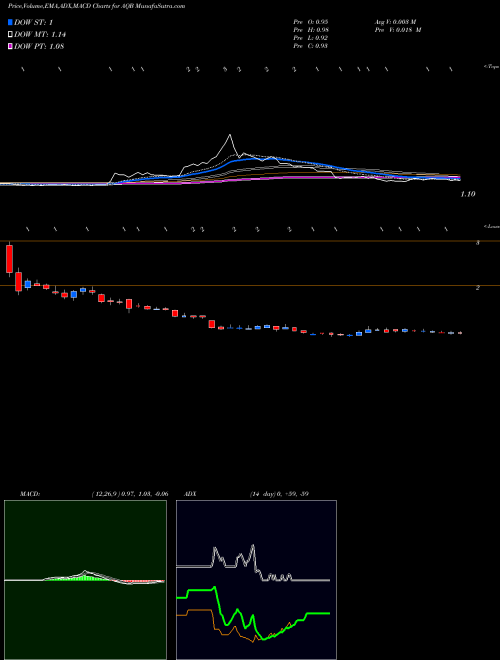500x660 pixels.
Task: Click the 'Avg V: 0.003 M' value
Action: [x=396, y=21]
